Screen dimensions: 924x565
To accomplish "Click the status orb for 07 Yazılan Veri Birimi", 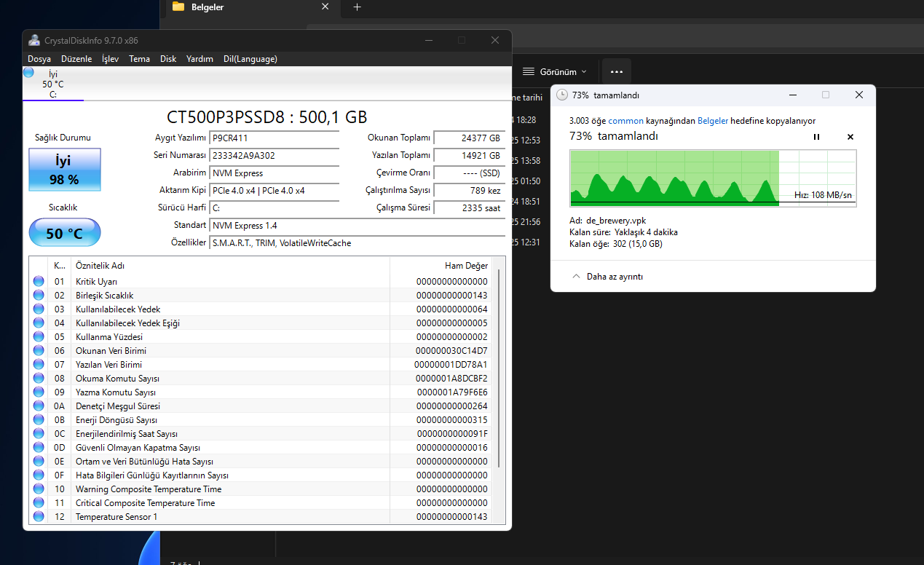I will click(x=39, y=365).
